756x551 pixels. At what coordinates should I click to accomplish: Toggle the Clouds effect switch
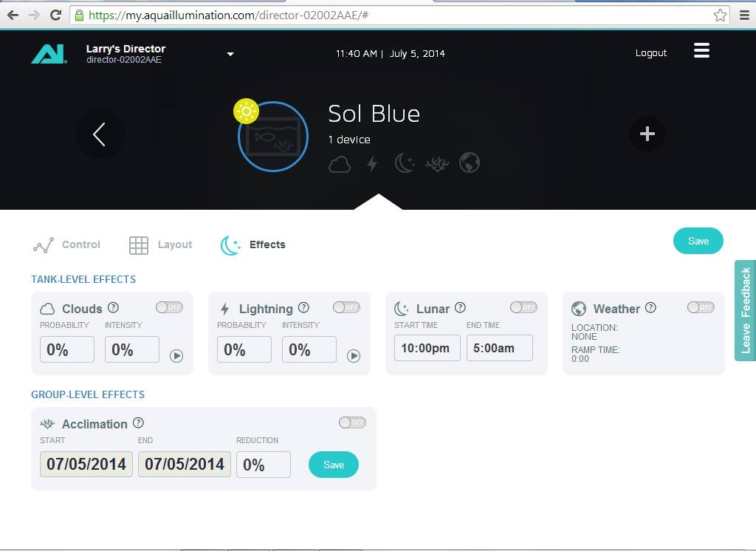coord(169,307)
